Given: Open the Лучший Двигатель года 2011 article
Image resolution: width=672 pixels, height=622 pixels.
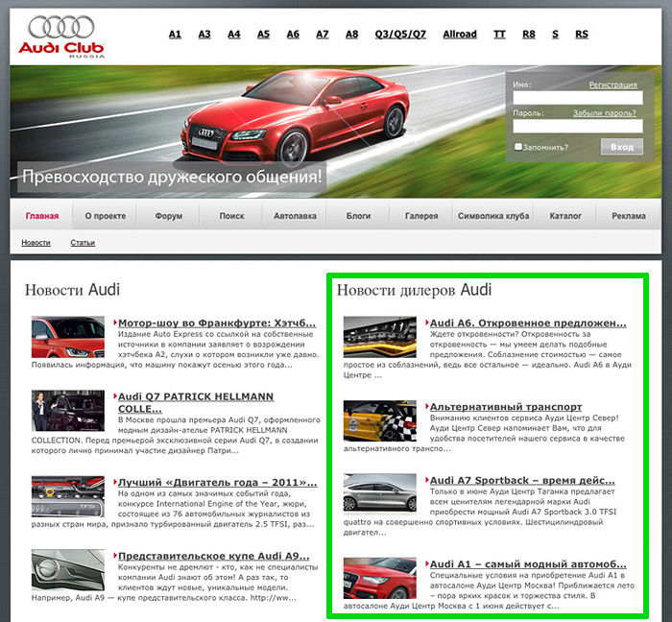Looking at the screenshot, I should tap(218, 483).
